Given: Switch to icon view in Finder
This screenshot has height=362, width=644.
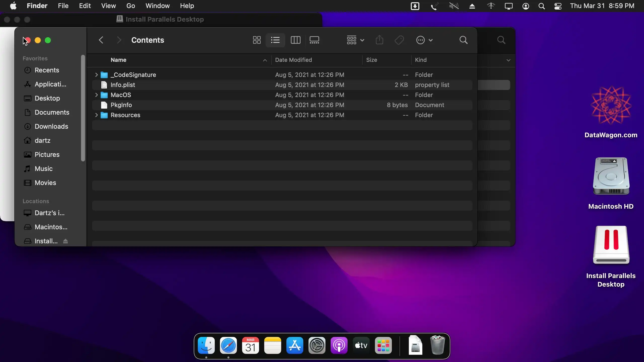Looking at the screenshot, I should [x=257, y=40].
